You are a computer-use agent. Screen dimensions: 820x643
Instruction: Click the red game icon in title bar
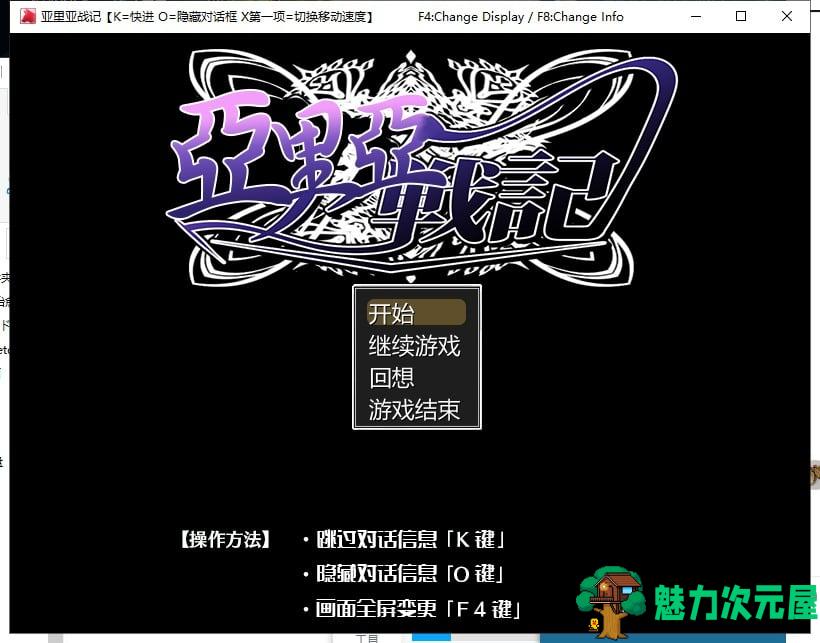tap(27, 16)
